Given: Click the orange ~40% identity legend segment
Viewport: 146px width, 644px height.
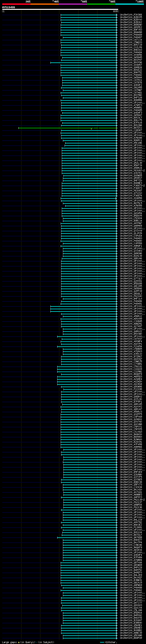Looking at the screenshot, I should pos(45,4).
